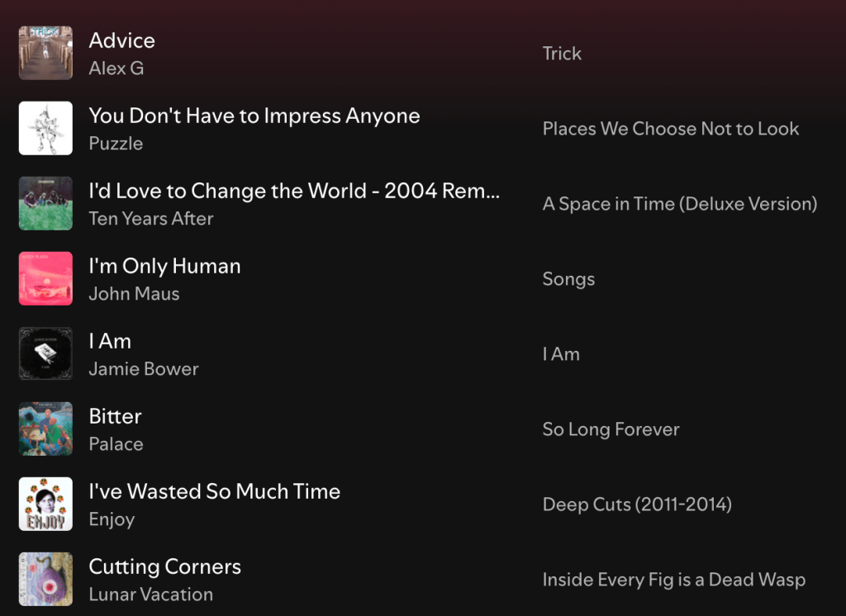This screenshot has height=616, width=846.
Task: Select track You Don't Have to Impress Anyone
Action: [x=254, y=116]
